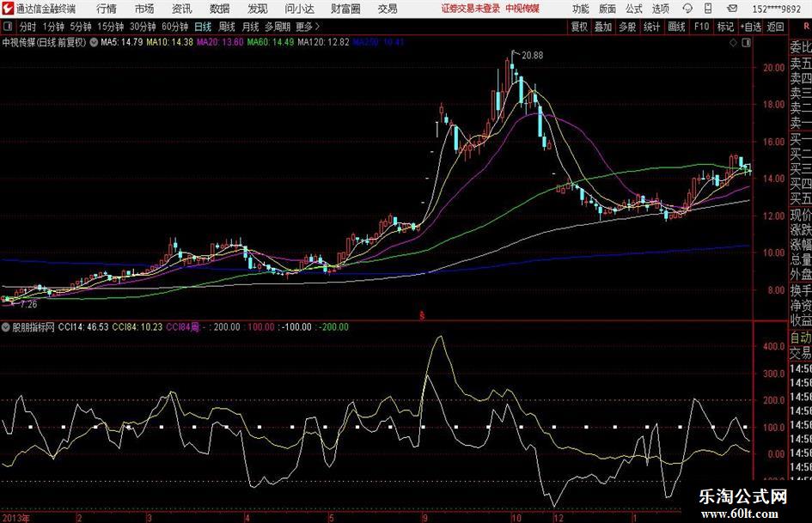Open the 功能 menu

tap(581, 9)
